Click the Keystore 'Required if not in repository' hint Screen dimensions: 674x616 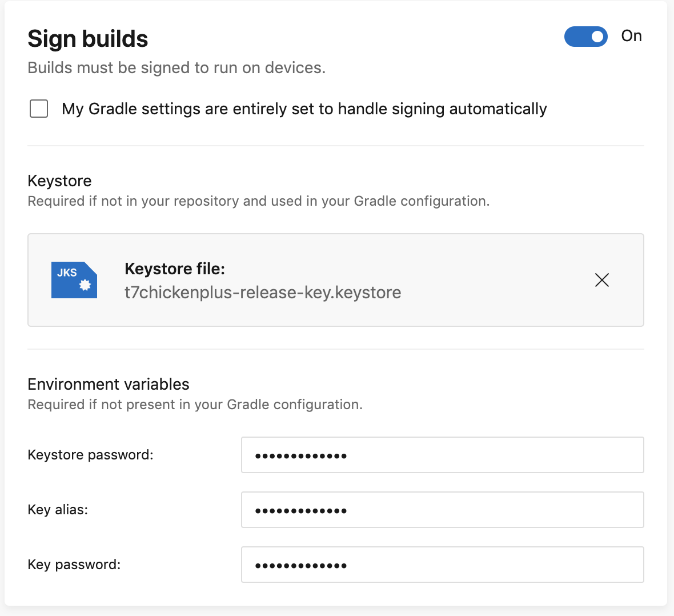click(x=258, y=201)
